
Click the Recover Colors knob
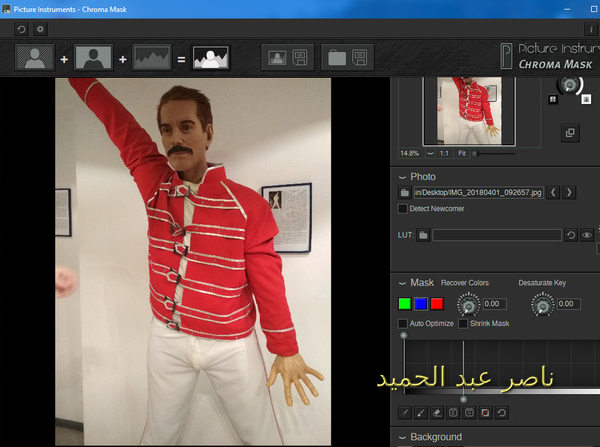468,305
